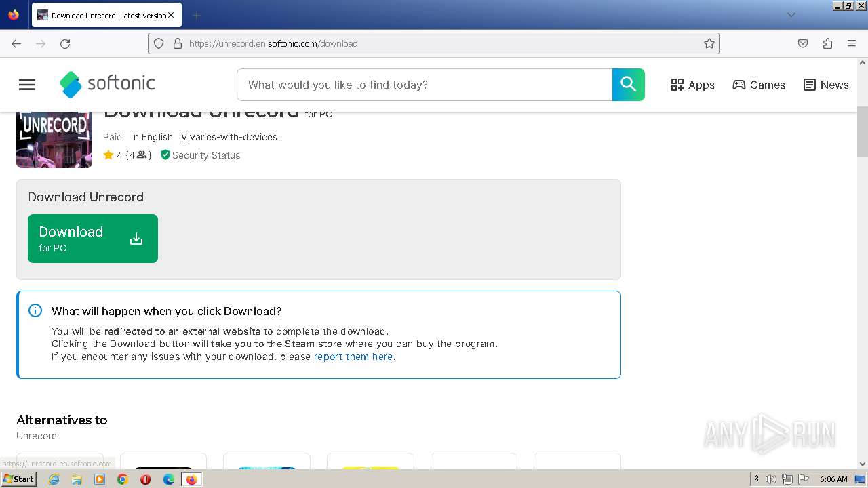Launch Edge from the taskbar
The width and height of the screenshot is (868, 488).
[168, 479]
